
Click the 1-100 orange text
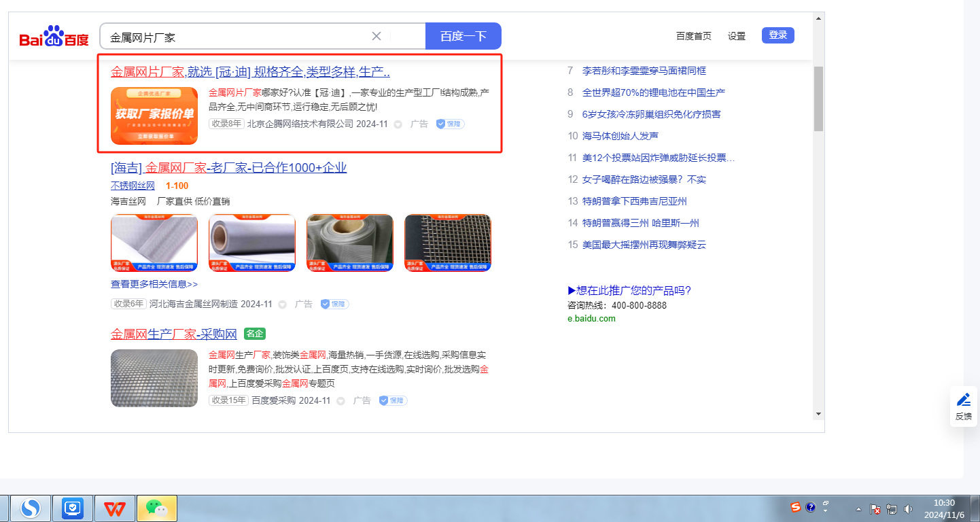click(177, 186)
